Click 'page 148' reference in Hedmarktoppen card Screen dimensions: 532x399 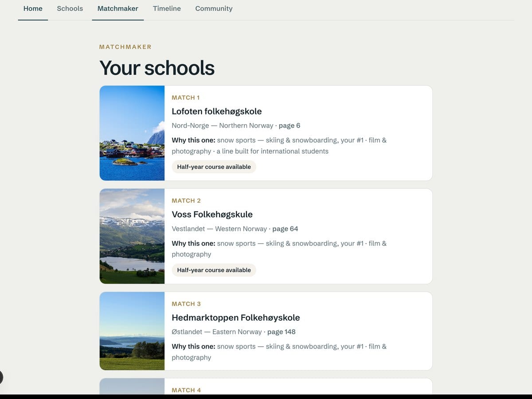tap(282, 332)
